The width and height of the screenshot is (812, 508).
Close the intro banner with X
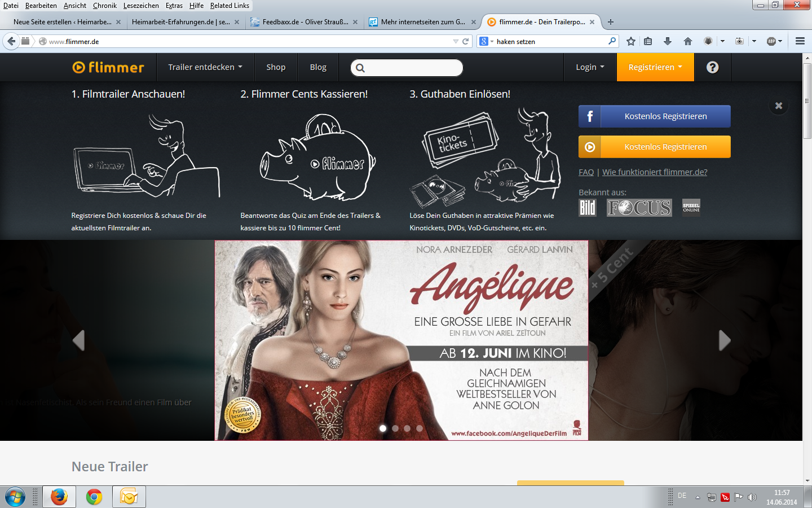point(779,106)
